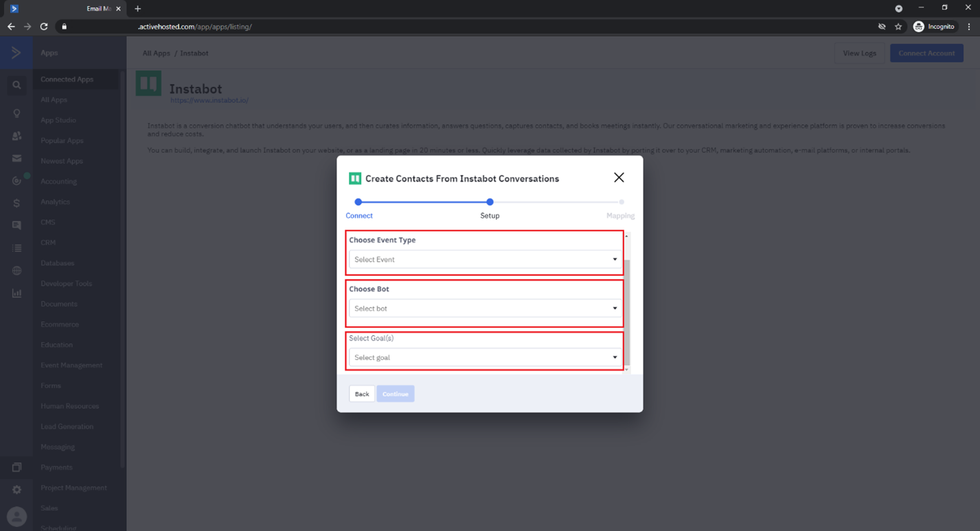Viewport: 980px width, 531px height.
Task: Select Lead Generation category
Action: [x=67, y=427]
